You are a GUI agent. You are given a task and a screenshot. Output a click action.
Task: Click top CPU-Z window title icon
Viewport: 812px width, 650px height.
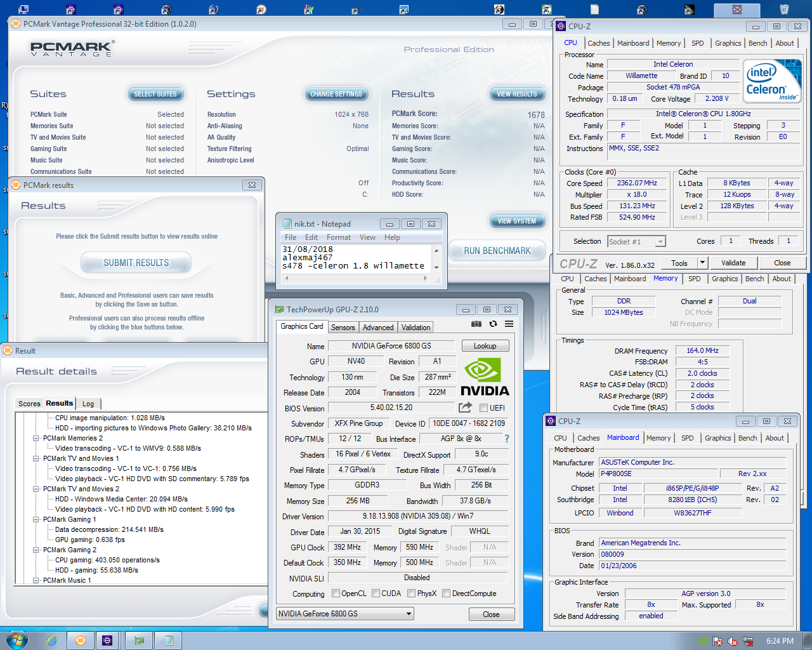[561, 26]
